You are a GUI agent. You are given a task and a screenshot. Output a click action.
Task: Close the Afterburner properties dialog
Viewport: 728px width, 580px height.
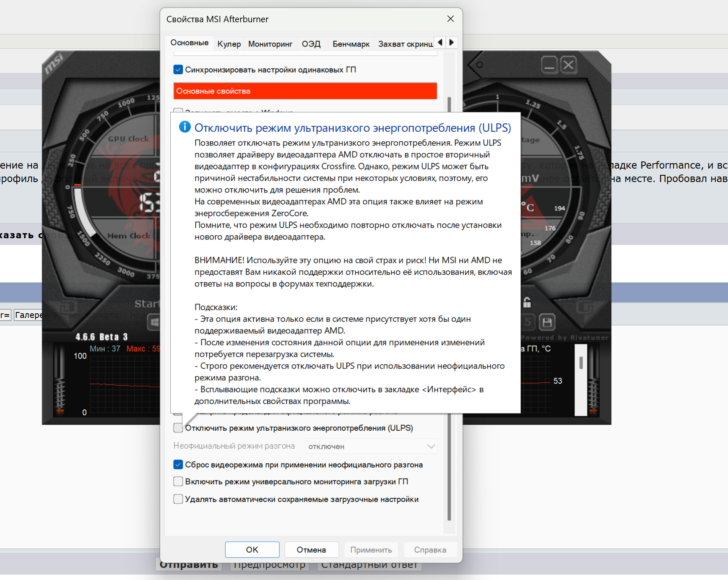pyautogui.click(x=450, y=19)
